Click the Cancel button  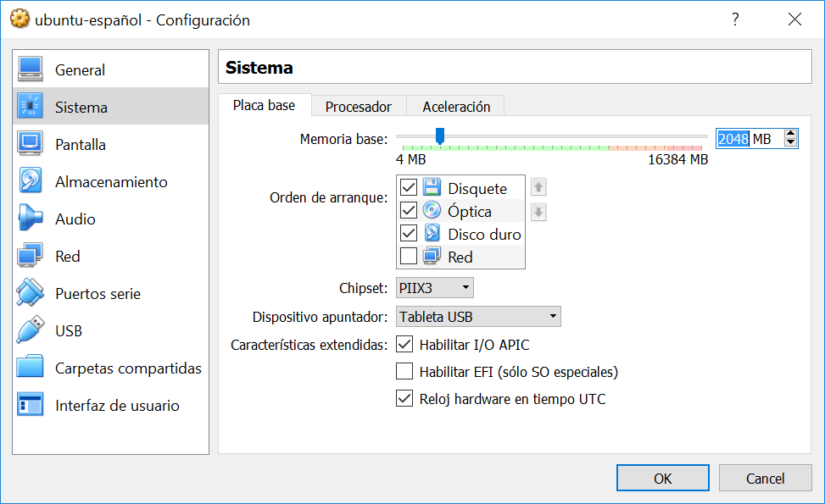pos(765,477)
